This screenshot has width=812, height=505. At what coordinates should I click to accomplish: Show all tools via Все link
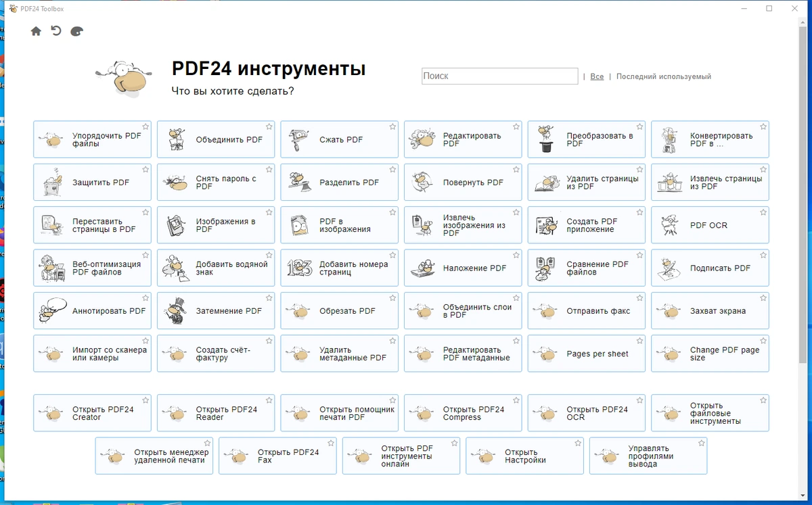597,76
